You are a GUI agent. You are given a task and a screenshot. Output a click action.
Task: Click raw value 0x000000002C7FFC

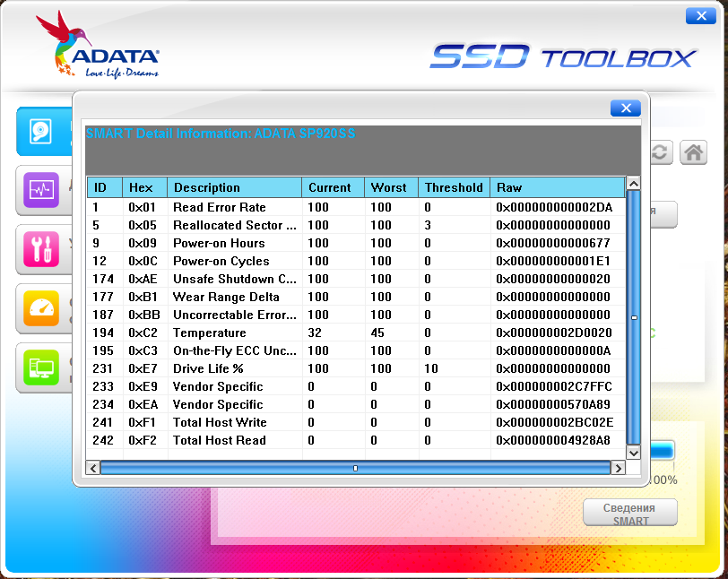tap(554, 386)
